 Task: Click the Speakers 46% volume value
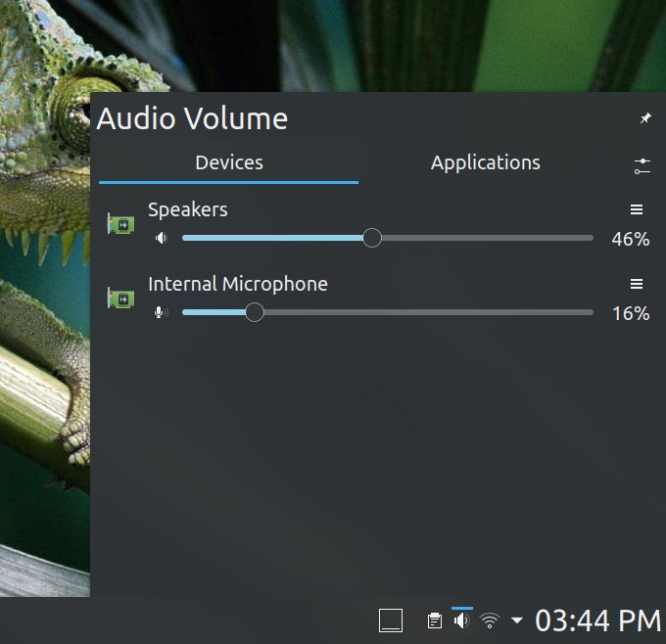(631, 239)
